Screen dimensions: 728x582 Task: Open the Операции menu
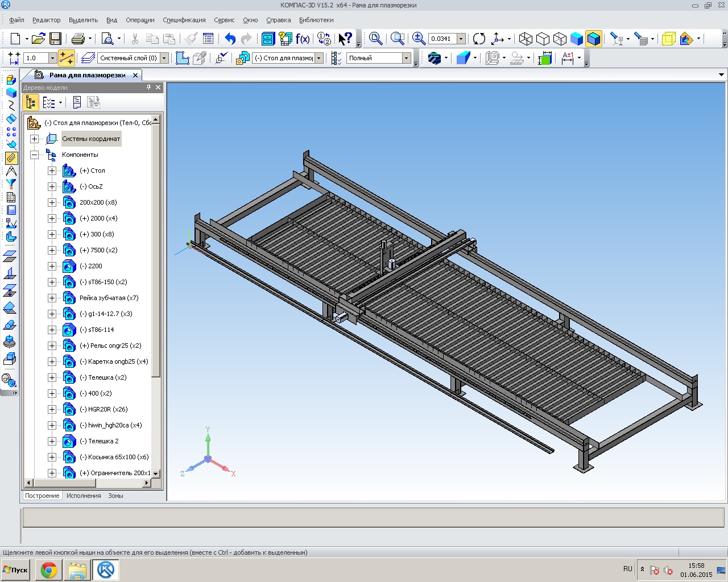(x=140, y=20)
